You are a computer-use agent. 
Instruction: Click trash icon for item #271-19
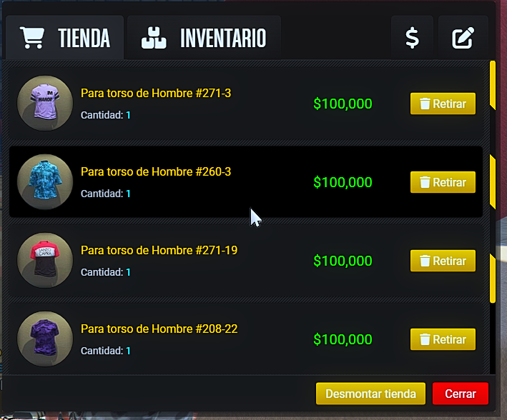tap(425, 261)
